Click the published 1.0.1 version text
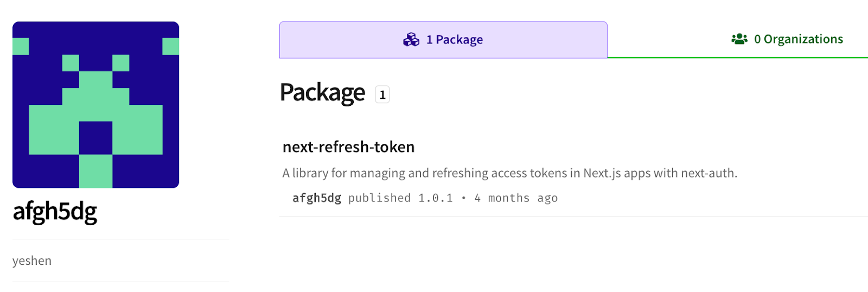 (400, 198)
